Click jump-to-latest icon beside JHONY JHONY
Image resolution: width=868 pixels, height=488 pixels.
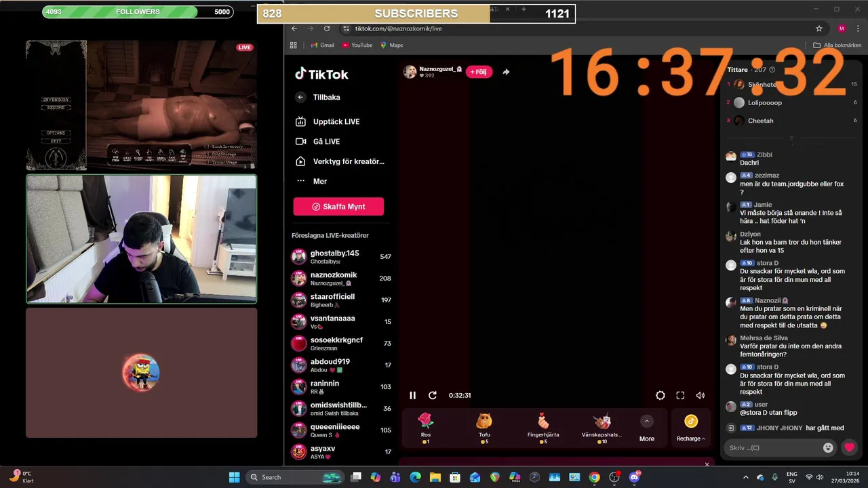coord(731,428)
